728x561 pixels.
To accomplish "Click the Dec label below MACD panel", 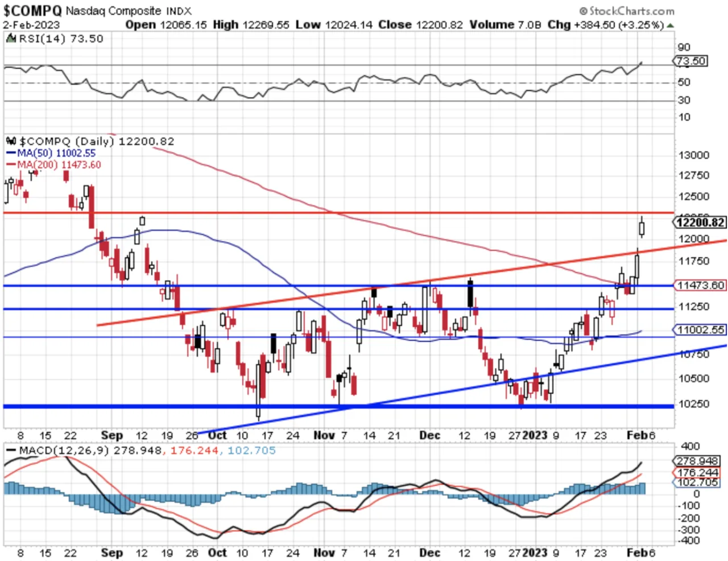I will tap(429, 552).
